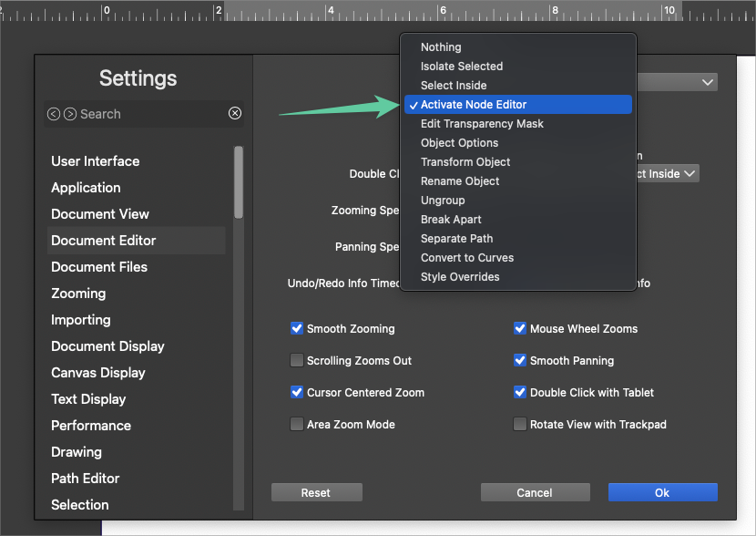Click the back arrow in search field
Viewport: 756px width, 536px height.
tap(54, 114)
